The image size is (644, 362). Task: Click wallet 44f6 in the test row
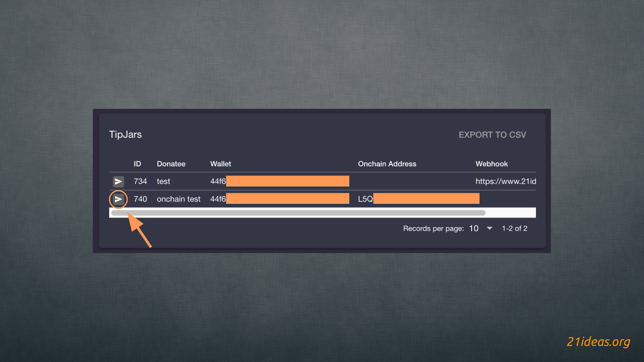[218, 181]
